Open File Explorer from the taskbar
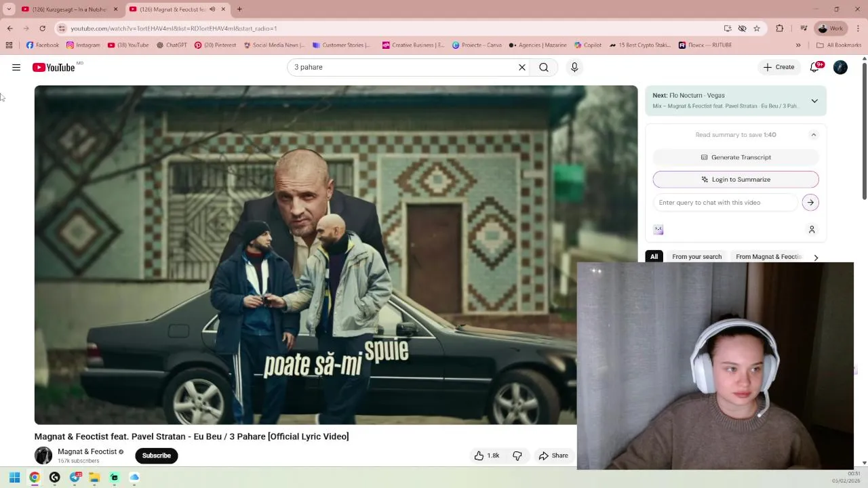This screenshot has height=488, width=868. tap(94, 477)
